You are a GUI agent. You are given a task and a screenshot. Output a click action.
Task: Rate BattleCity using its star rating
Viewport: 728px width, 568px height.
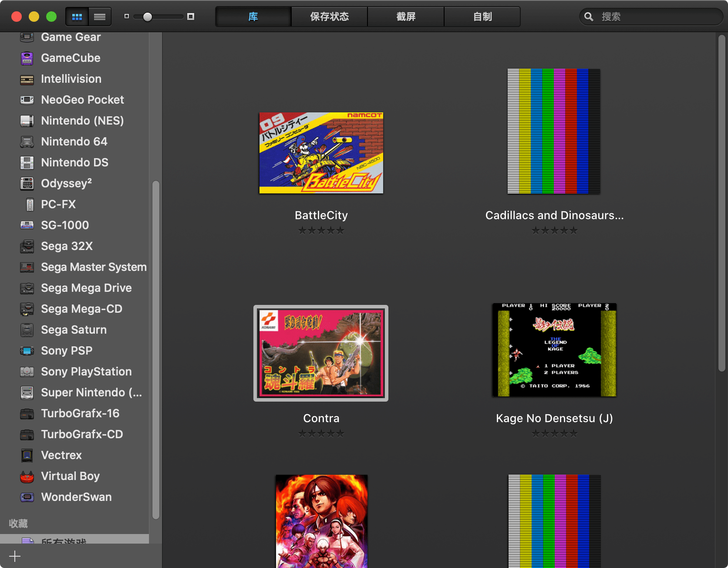[321, 230]
